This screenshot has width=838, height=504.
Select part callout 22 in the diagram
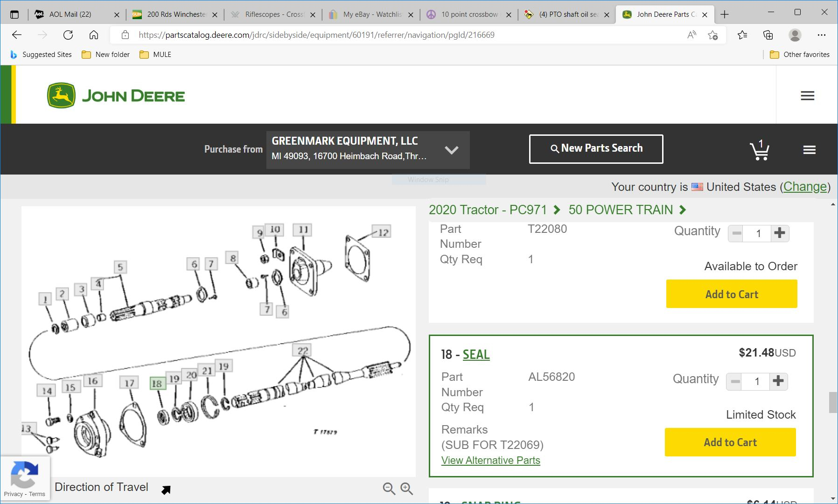pos(303,350)
